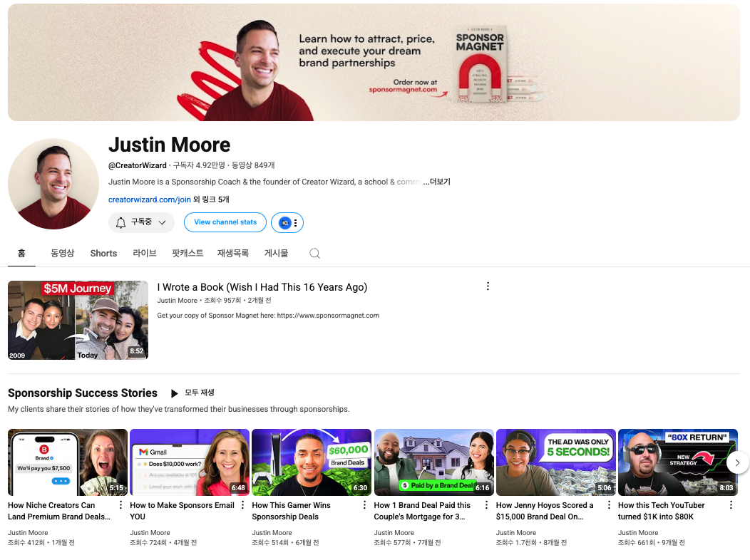Open Gmail sponsors email thumbnail 6:48
Viewport: 750px width, 560px height.
point(190,462)
